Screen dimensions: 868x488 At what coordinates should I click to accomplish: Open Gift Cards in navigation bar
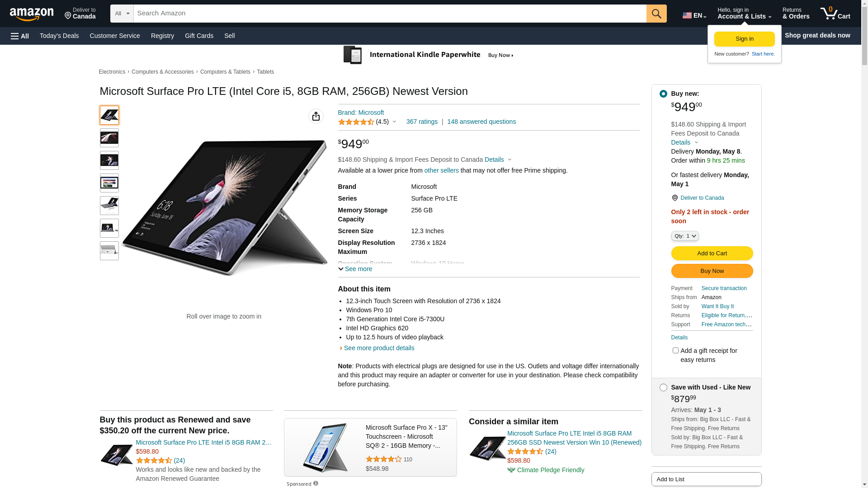click(x=199, y=36)
